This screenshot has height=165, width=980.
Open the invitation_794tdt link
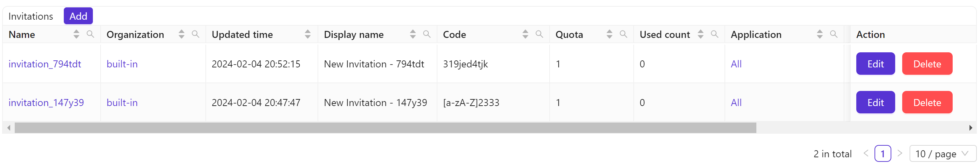[45, 64]
